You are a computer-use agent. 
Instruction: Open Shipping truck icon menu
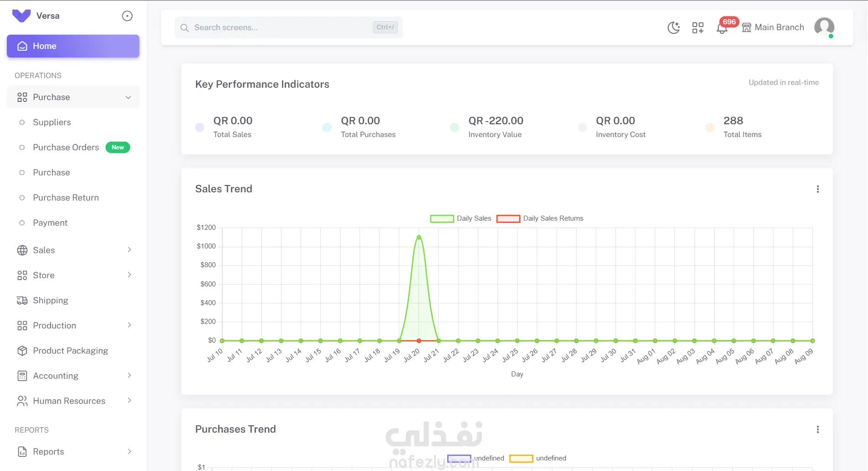click(22, 301)
